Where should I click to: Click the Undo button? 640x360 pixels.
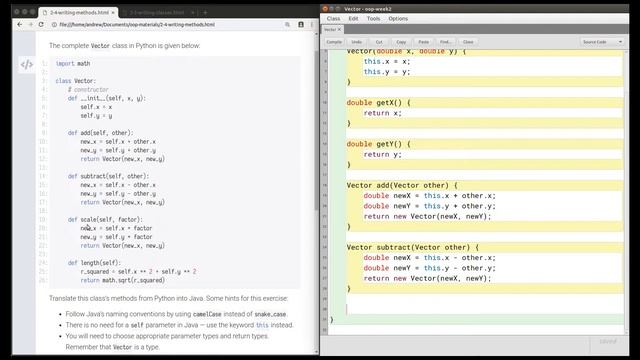coord(356,42)
